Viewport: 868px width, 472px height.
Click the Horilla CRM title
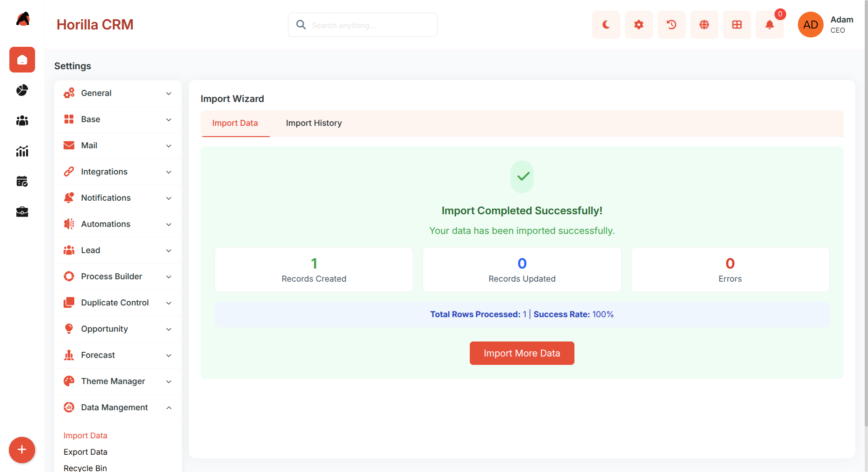(95, 25)
